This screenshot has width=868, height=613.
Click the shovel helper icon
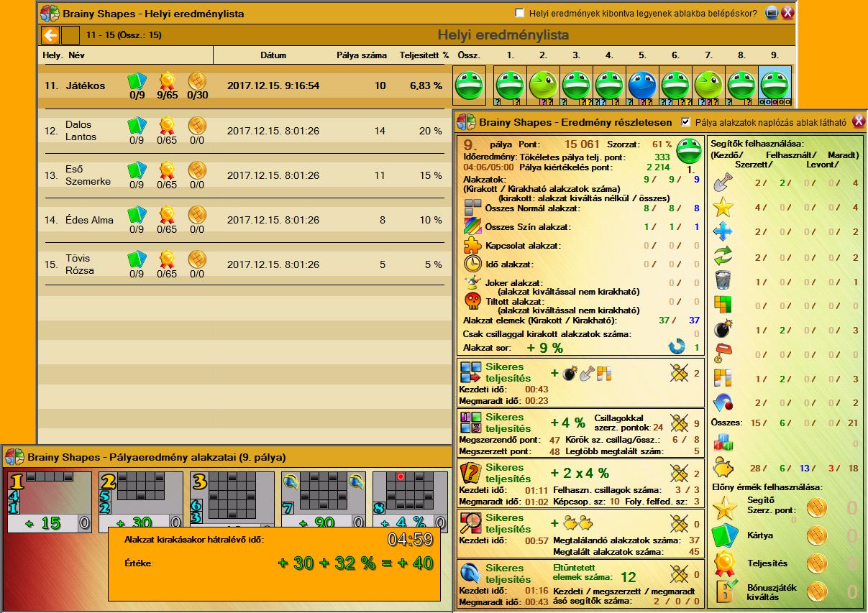pyautogui.click(x=722, y=183)
